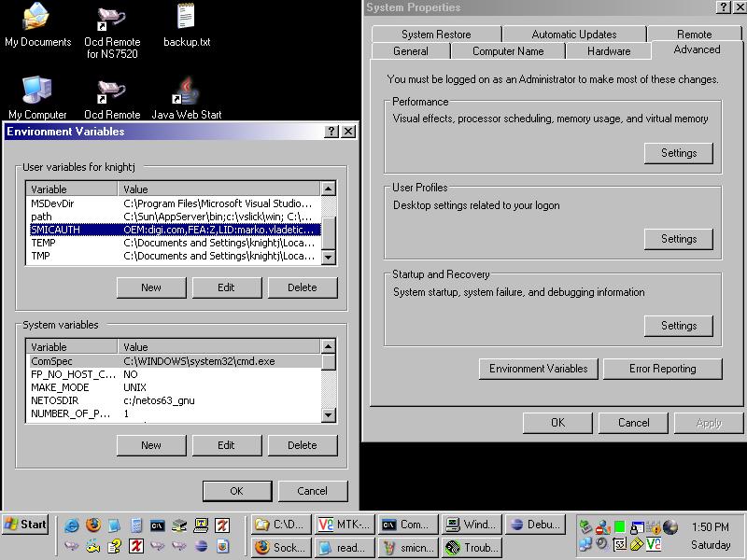This screenshot has height=560, width=747.
Task: Click the Environment Variables help question-mark button
Action: 331,132
